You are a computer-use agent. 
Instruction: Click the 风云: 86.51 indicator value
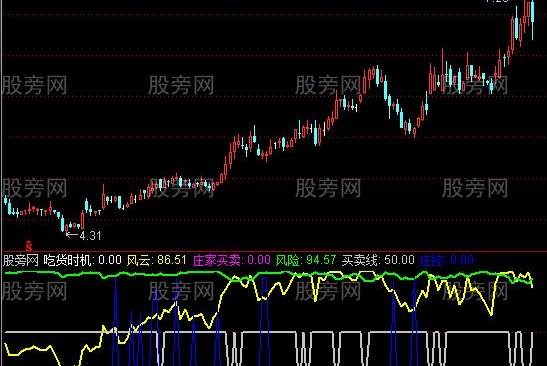[x=156, y=260]
